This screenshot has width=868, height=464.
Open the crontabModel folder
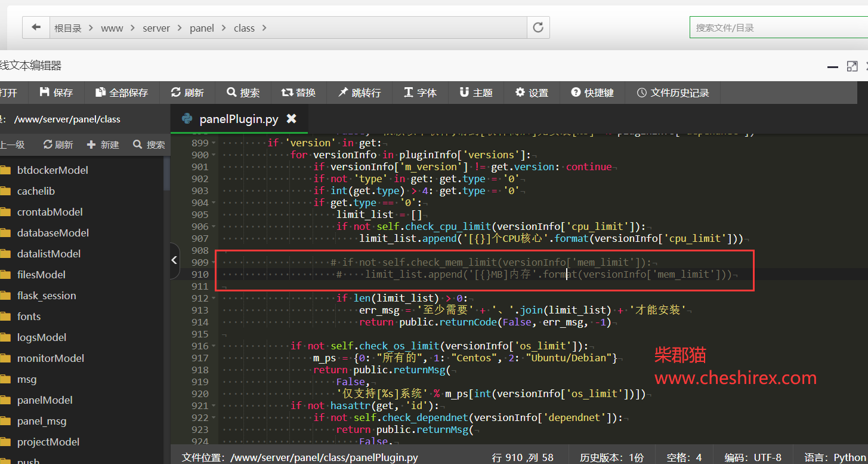tap(50, 212)
